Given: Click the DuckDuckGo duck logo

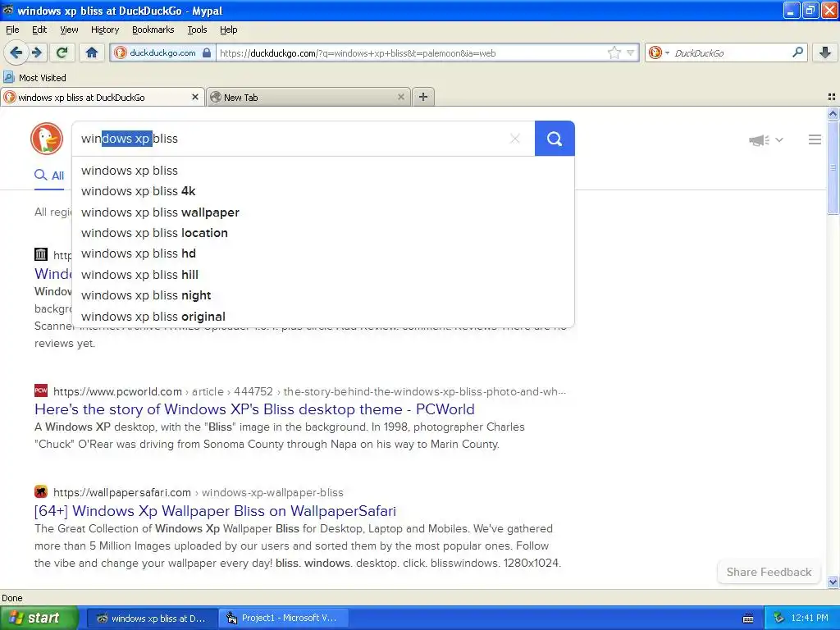Looking at the screenshot, I should coord(47,139).
